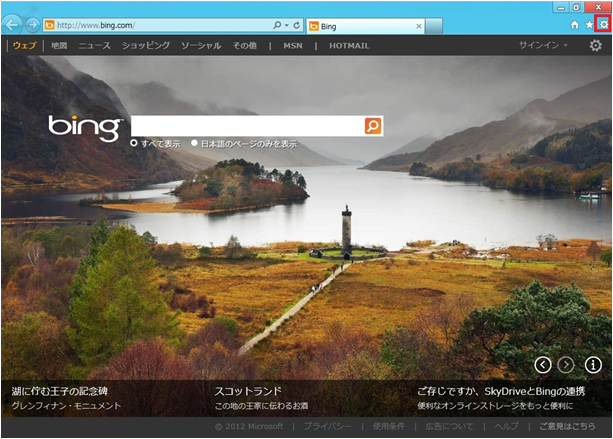Select the 日本語のページのみを表示 radio button
Screen dimensions: 613x439
pos(194,143)
